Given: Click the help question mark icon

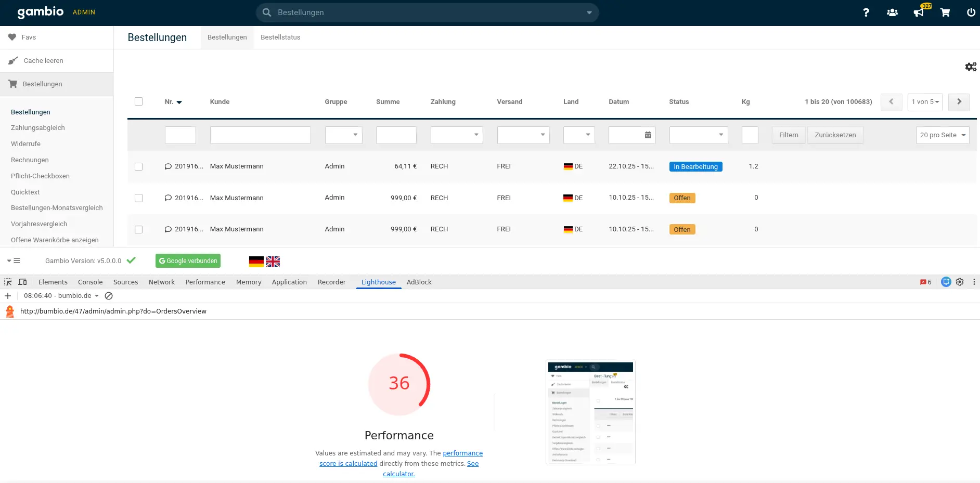Looking at the screenshot, I should point(866,12).
